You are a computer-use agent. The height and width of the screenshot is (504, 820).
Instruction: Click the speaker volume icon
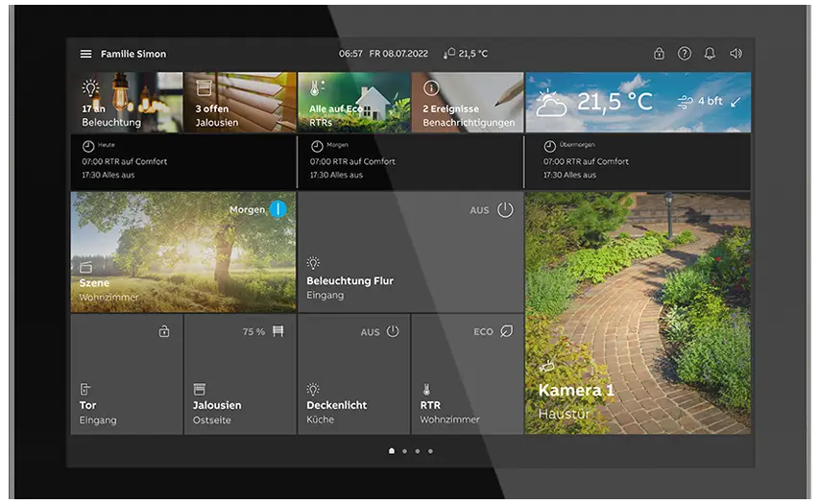click(x=736, y=54)
